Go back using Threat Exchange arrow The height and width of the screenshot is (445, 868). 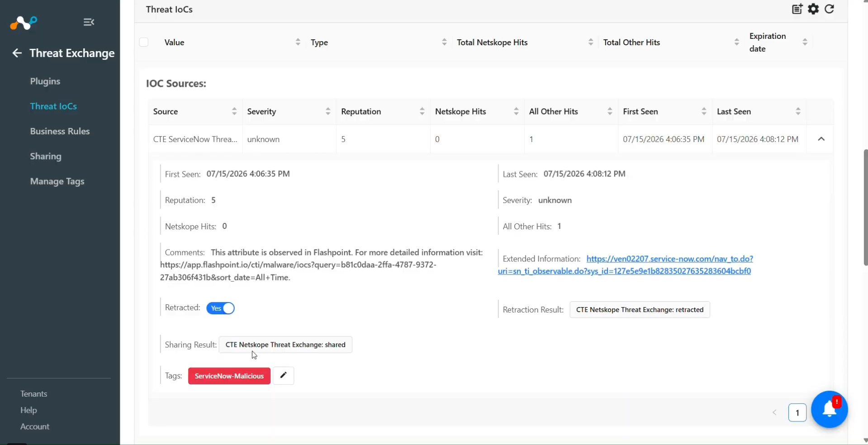17,53
